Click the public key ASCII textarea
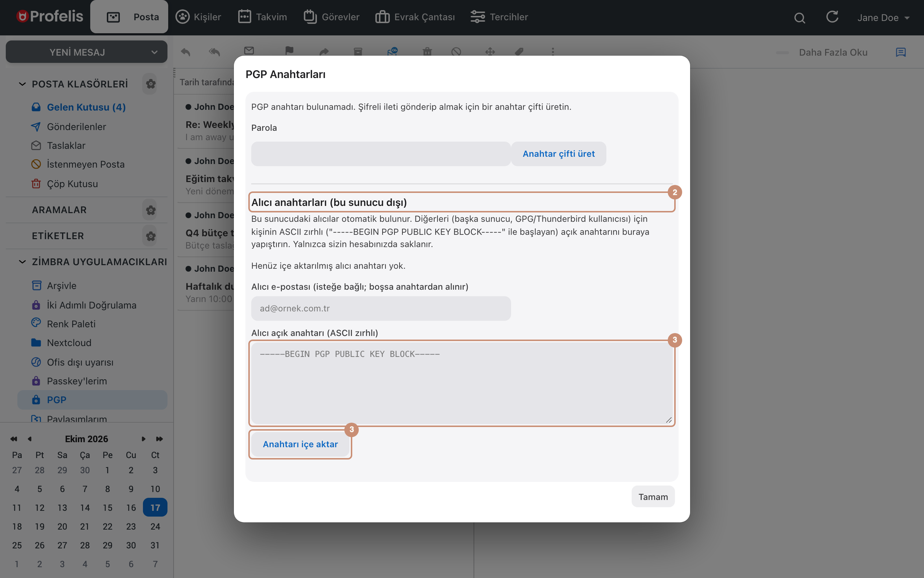Viewport: 924px width, 578px height. coord(462,383)
